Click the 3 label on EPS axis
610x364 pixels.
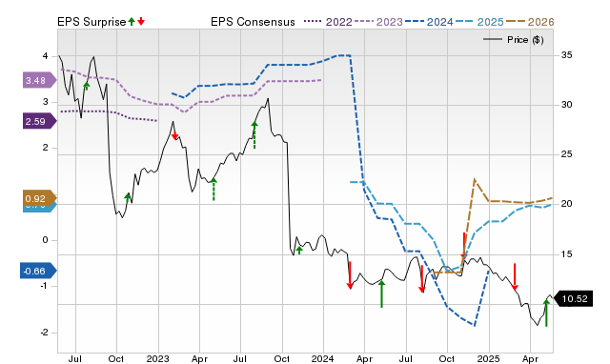[x=45, y=102]
